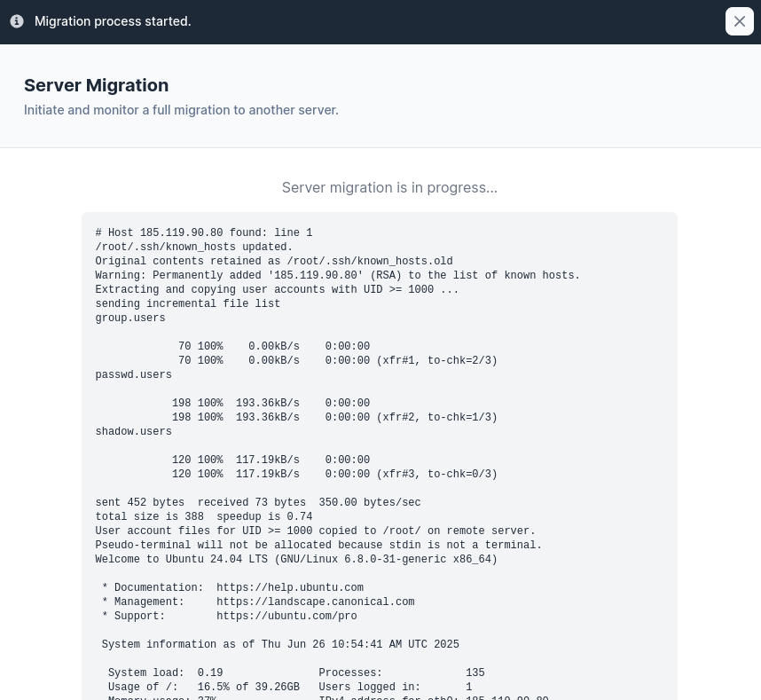
Task: Dismiss the Migration process started notification
Action: click(x=739, y=21)
